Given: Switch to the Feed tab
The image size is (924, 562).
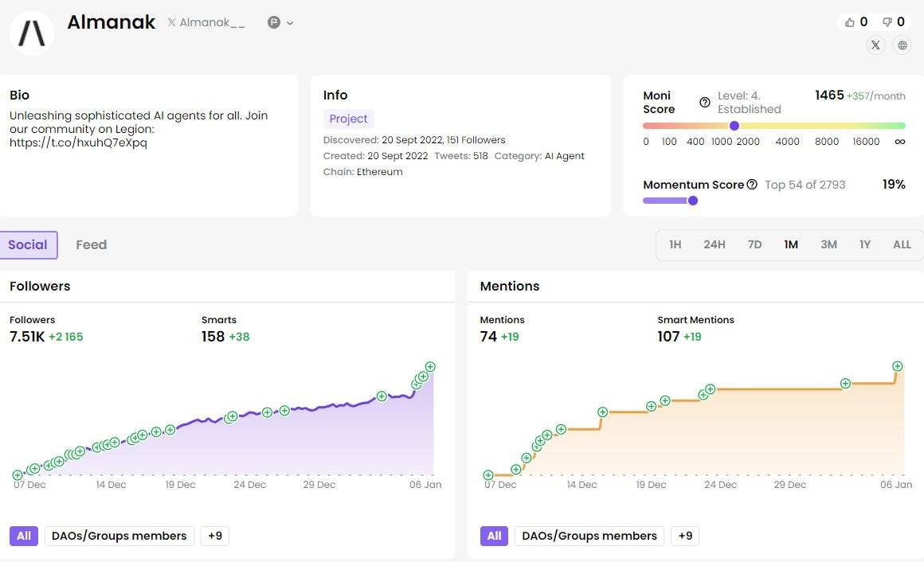Looking at the screenshot, I should (91, 245).
